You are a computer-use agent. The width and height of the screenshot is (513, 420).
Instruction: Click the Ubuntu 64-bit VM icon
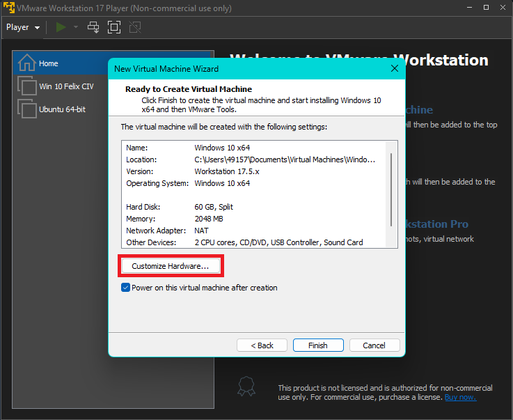coord(27,109)
